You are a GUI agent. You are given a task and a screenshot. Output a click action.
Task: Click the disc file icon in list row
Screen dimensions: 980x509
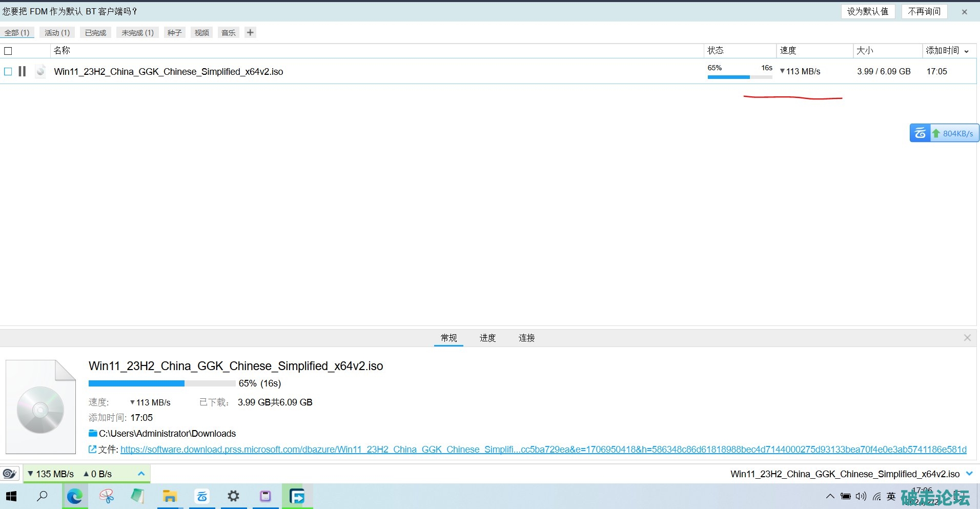click(x=41, y=71)
